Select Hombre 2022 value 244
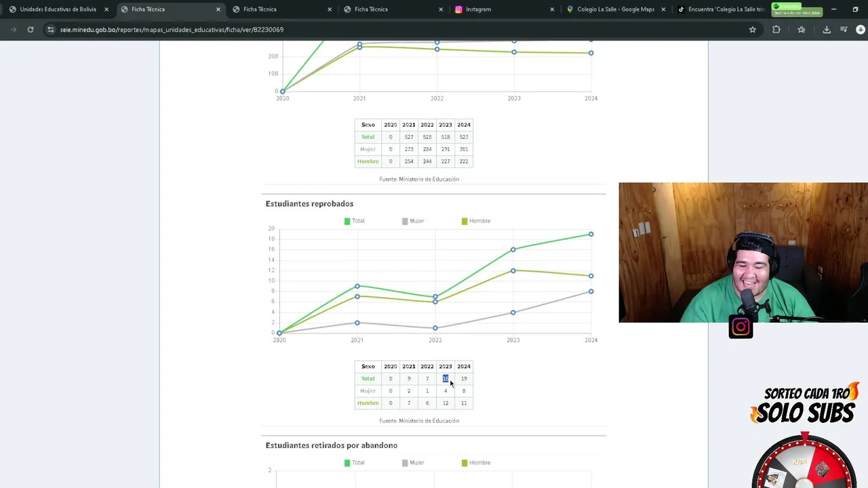Screen dimensions: 868x488 (427, 161)
